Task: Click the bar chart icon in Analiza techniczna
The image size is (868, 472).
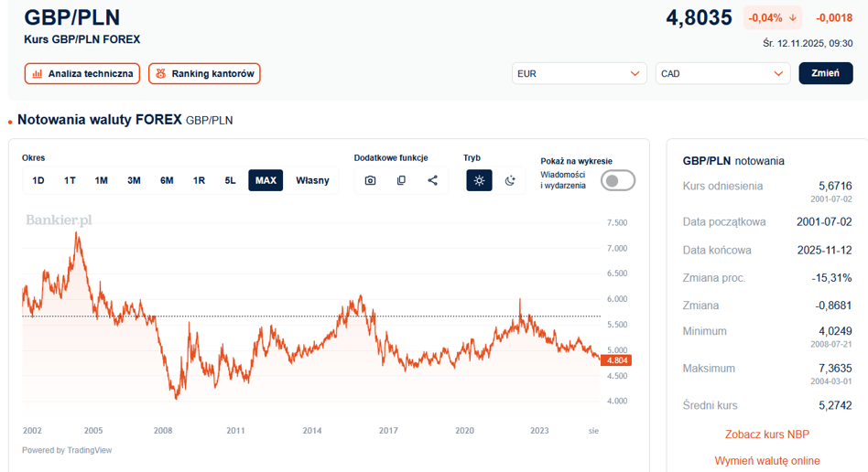Action: pos(38,74)
